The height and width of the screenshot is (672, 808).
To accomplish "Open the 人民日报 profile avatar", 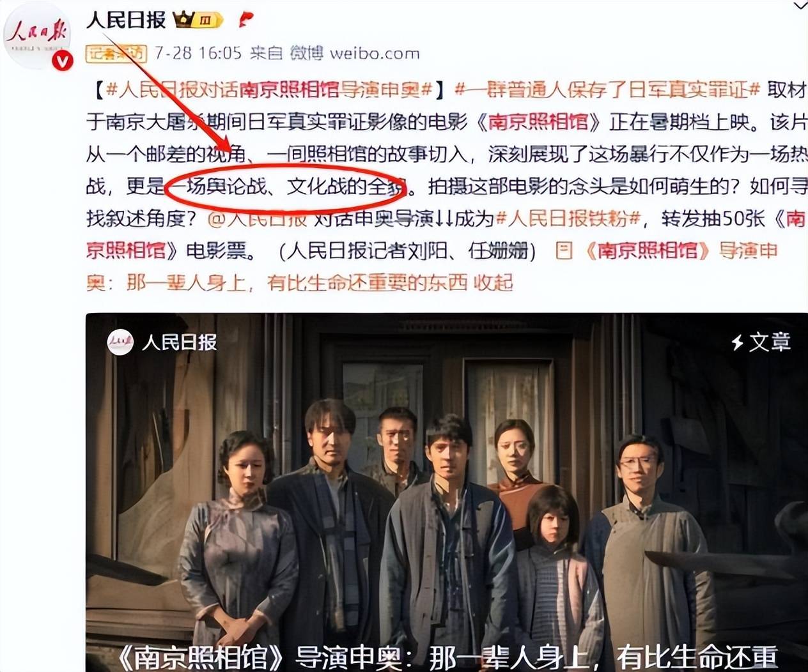I will 37,36.
